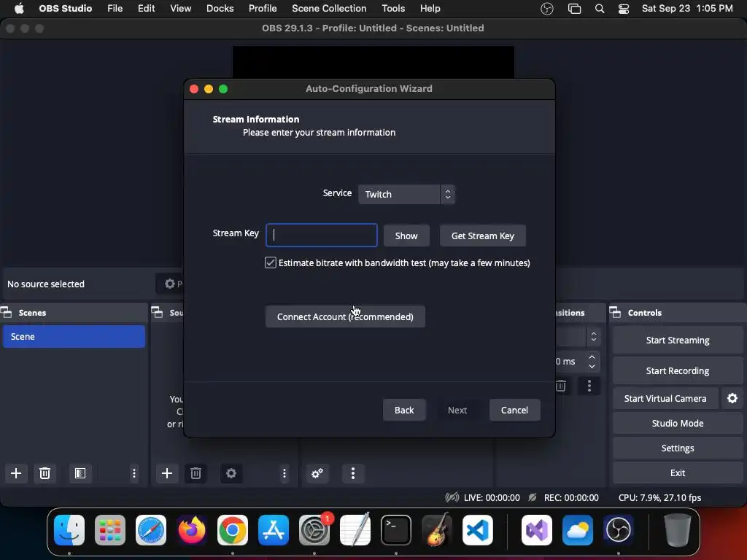
Task: Click the Start Recording button
Action: pyautogui.click(x=678, y=370)
